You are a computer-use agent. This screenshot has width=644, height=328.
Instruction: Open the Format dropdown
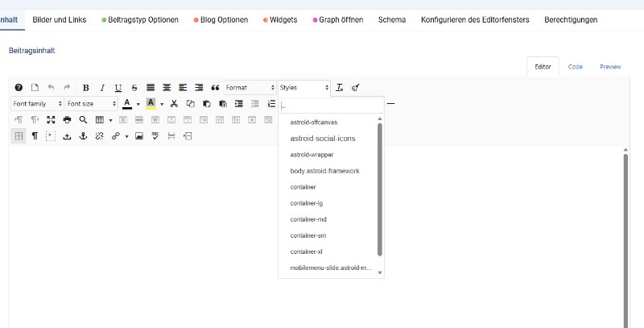pos(250,87)
